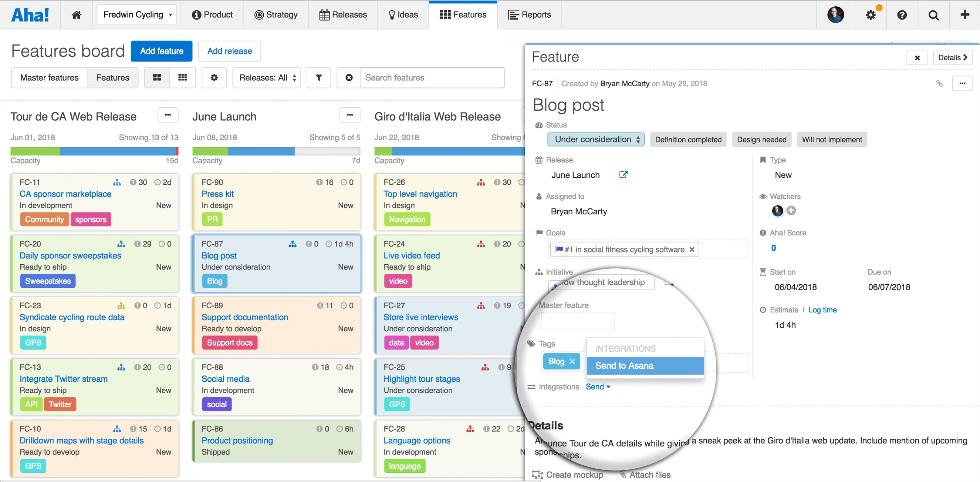The width and height of the screenshot is (980, 482).
Task: Open board settings gear icon
Action: [214, 78]
